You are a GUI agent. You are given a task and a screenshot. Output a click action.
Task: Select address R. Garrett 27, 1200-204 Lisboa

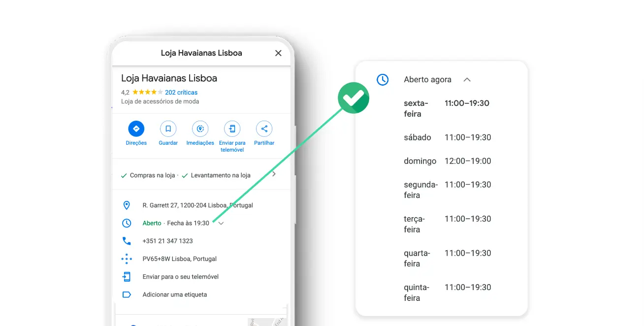pos(198,205)
